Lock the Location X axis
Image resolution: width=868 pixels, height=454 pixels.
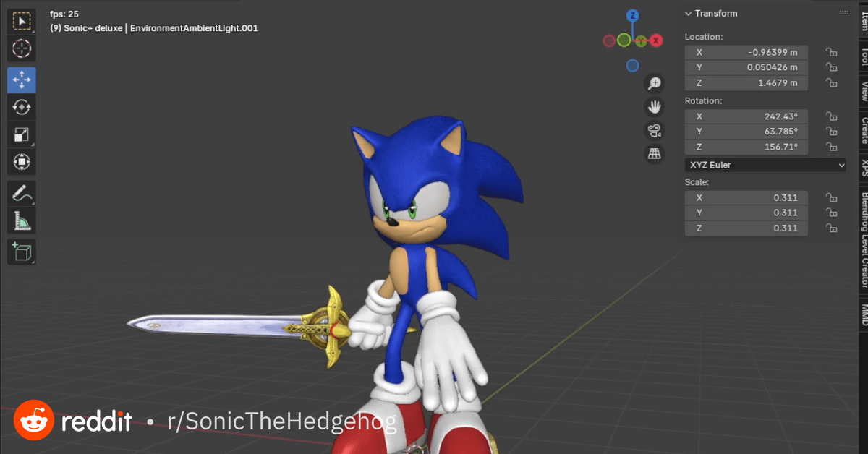[832, 52]
